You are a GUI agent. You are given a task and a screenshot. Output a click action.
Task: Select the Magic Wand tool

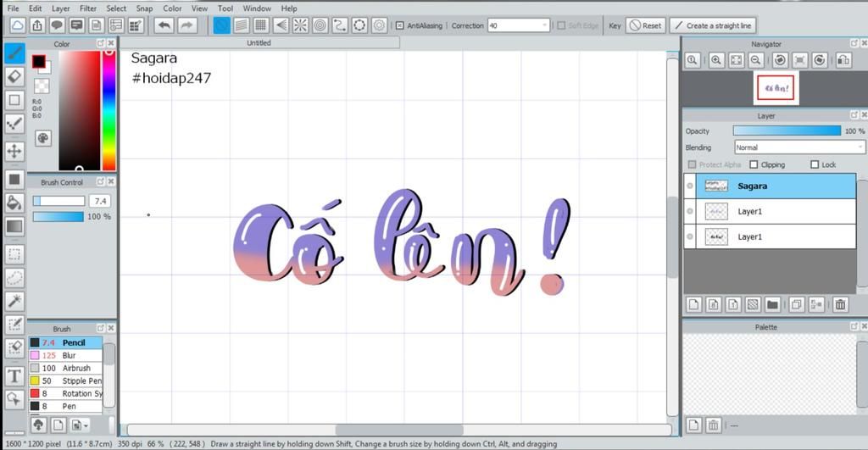[x=15, y=301]
